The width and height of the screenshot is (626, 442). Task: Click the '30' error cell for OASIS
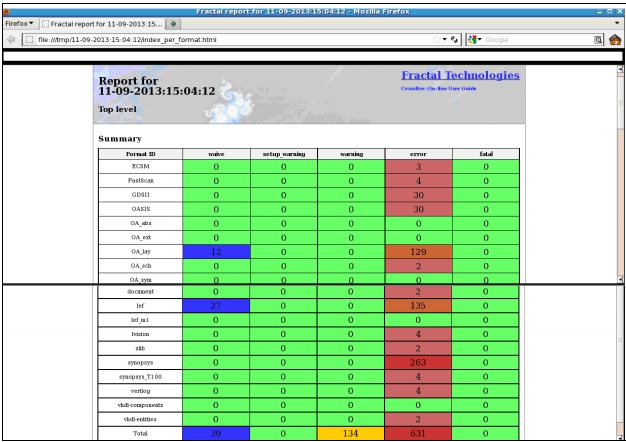coord(418,209)
